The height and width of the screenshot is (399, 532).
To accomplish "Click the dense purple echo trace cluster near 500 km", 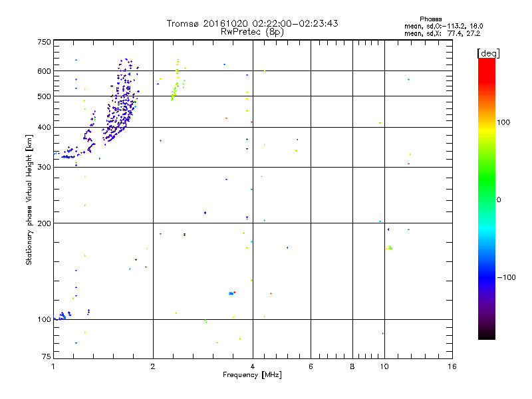I will [x=121, y=102].
